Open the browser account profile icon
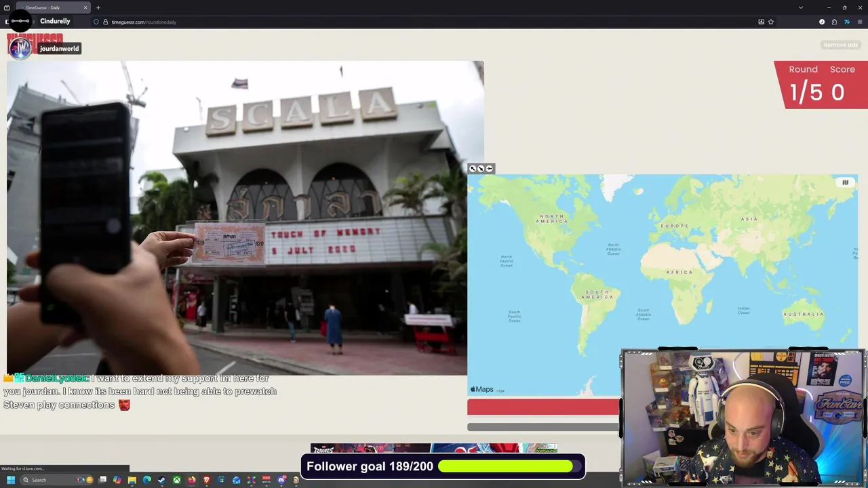 pyautogui.click(x=822, y=22)
